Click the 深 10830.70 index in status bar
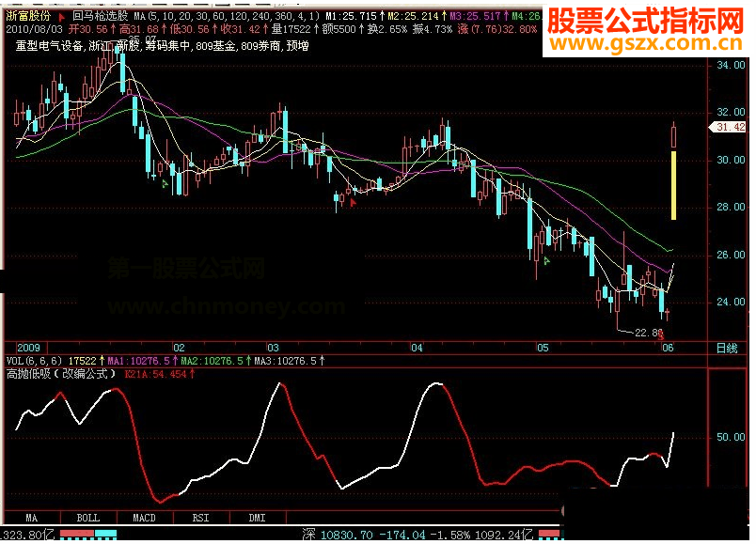The height and width of the screenshot is (544, 756). click(338, 535)
